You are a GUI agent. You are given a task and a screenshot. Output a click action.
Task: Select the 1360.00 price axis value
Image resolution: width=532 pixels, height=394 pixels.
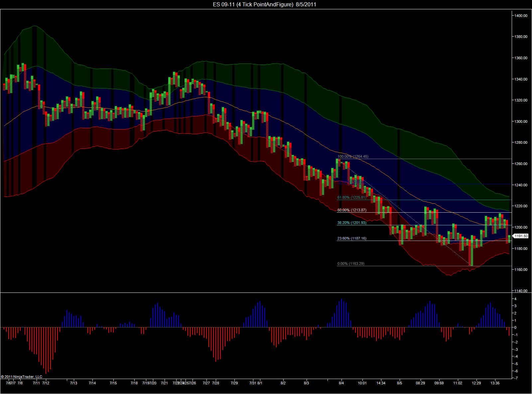click(521, 58)
